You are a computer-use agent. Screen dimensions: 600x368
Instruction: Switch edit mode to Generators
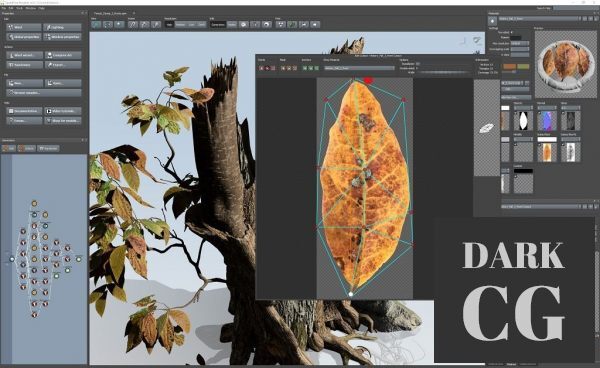tap(218, 24)
